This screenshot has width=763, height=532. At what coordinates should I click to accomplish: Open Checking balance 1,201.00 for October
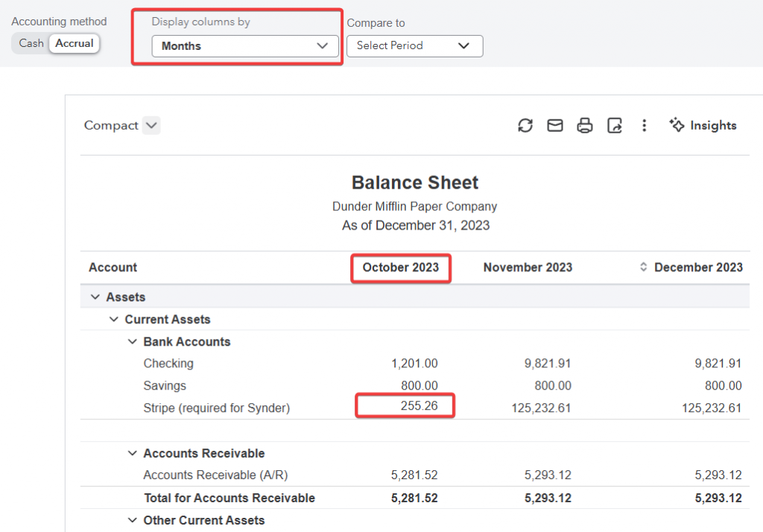coord(414,364)
